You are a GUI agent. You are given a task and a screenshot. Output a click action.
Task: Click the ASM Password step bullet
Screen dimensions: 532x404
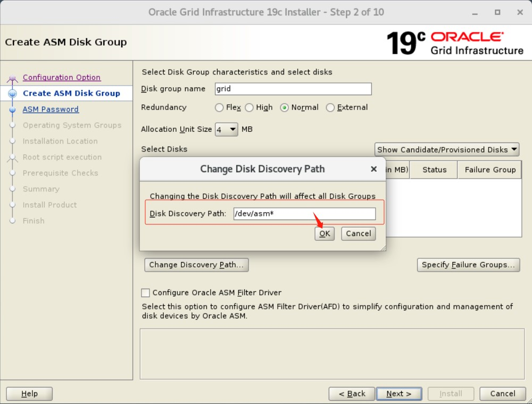click(13, 110)
